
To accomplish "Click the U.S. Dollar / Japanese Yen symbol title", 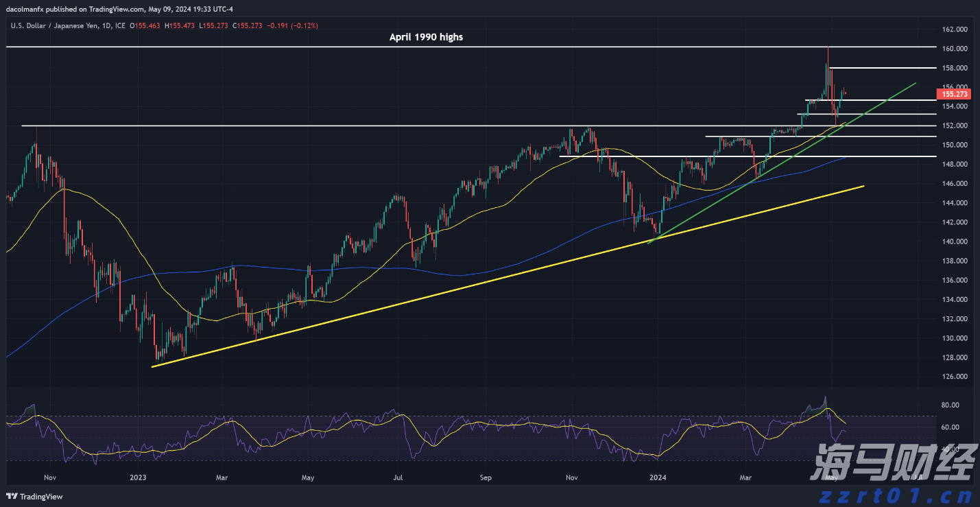I will [55, 25].
